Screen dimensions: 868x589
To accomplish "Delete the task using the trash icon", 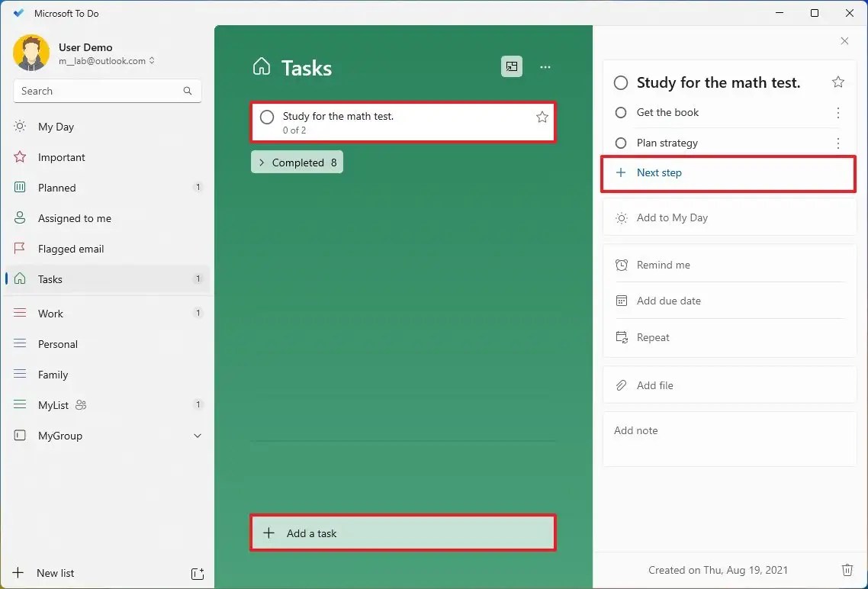I will click(847, 570).
